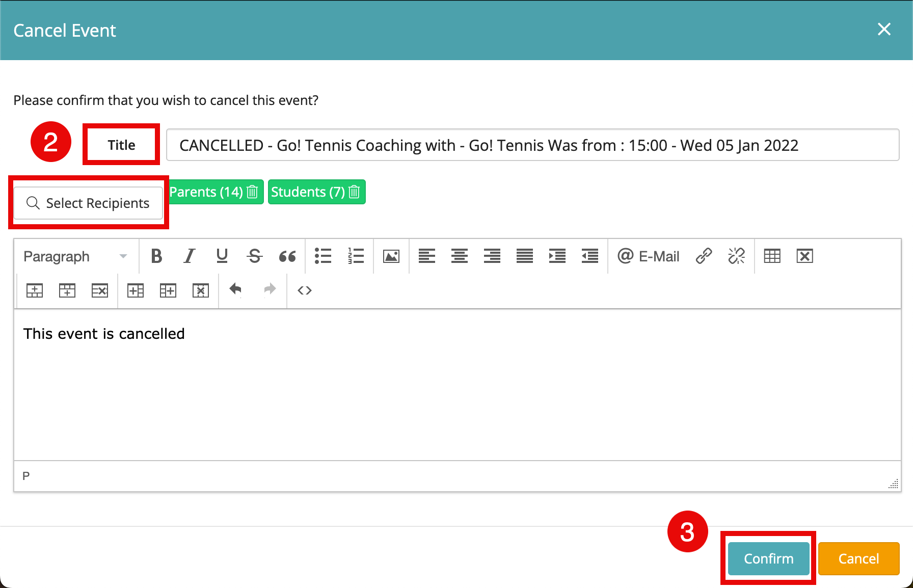Toggle underline formatting
Viewport: 913px width, 588px height.
[x=222, y=256]
